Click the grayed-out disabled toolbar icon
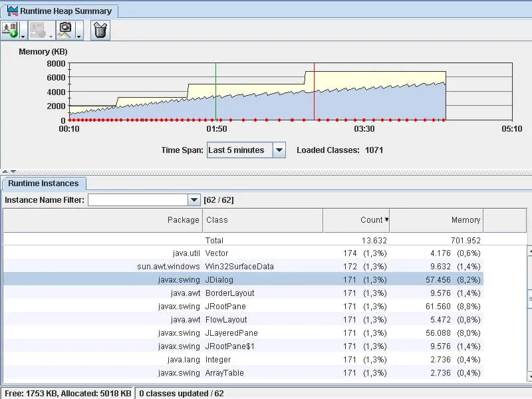The image size is (532, 399). click(x=38, y=30)
